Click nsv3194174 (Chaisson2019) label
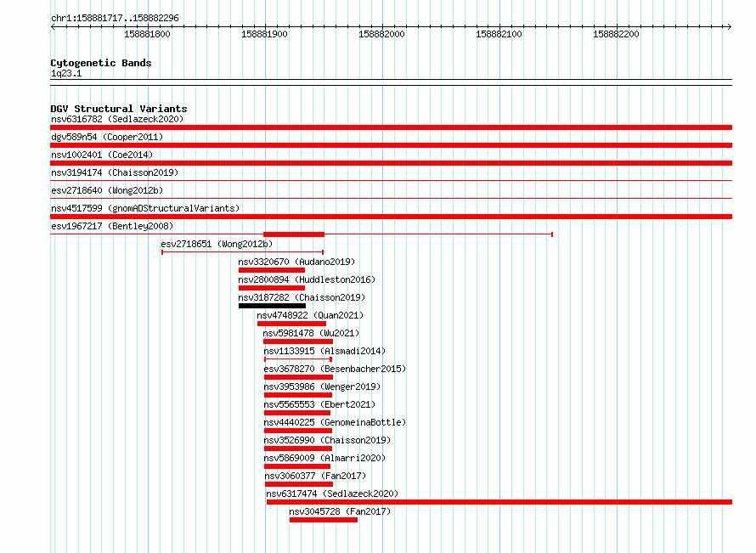This screenshot has width=756, height=553. (x=115, y=172)
